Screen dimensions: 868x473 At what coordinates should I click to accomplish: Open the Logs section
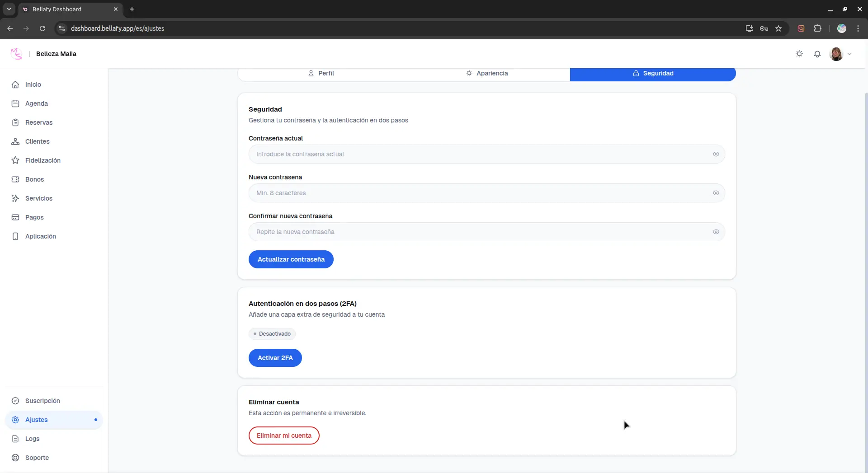(x=31, y=438)
